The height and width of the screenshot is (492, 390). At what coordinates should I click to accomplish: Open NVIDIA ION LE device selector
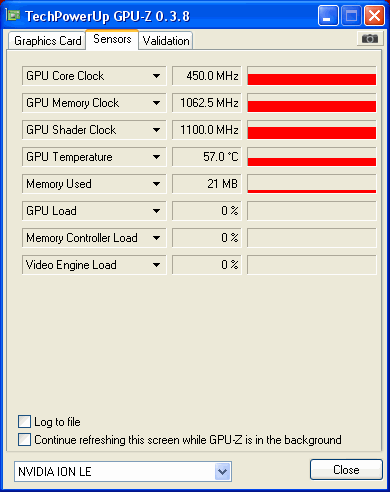coord(123,471)
